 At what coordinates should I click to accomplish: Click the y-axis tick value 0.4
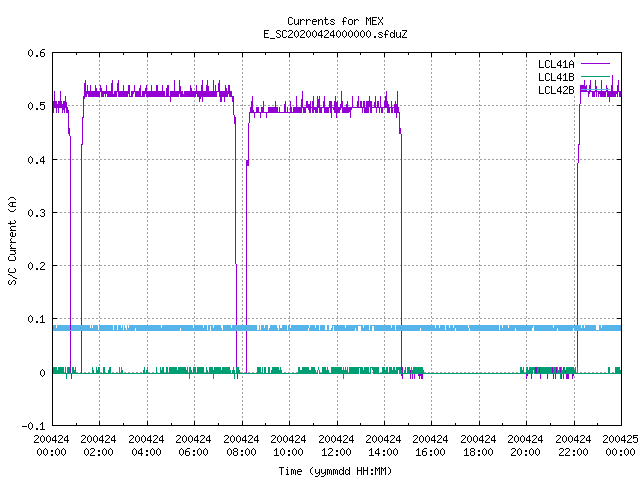tap(36, 160)
